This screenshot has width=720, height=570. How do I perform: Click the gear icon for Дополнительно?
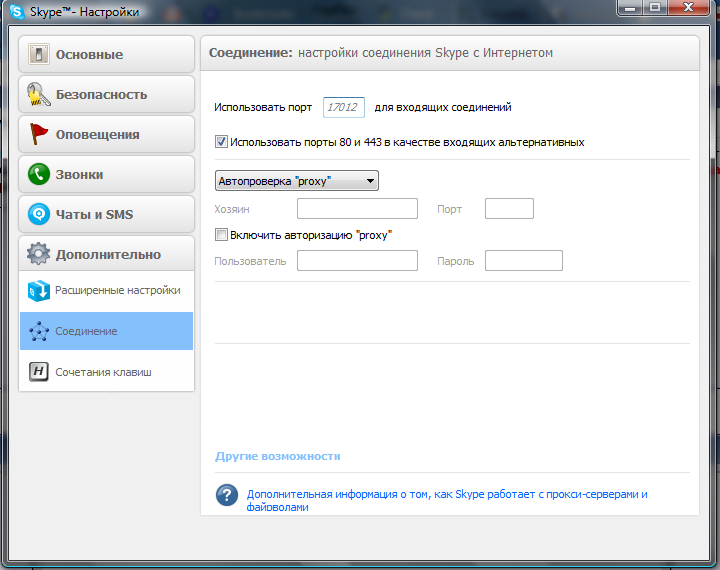[x=39, y=254]
